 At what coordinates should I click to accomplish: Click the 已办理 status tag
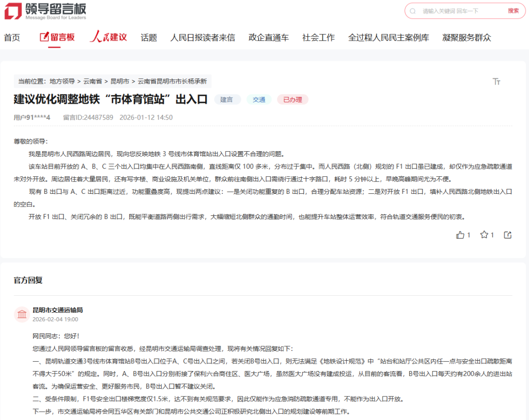point(292,100)
